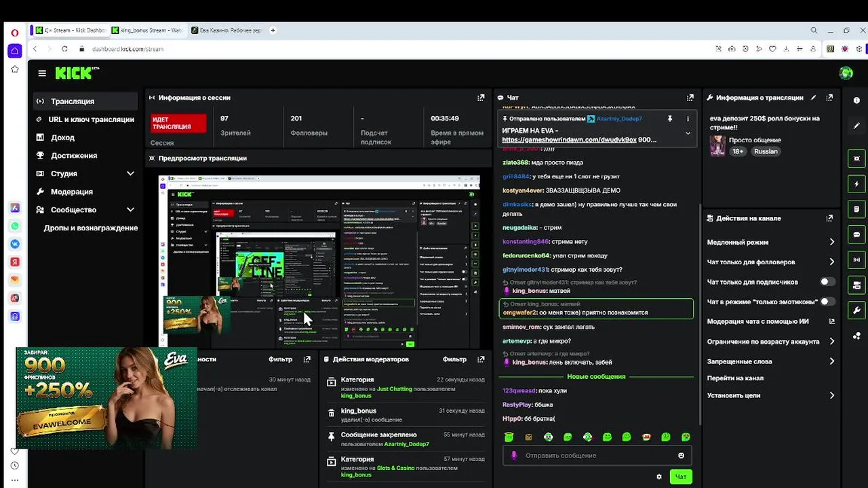Insert the first green emote above the message box
Screen dimensions: 868x488
[509, 437]
